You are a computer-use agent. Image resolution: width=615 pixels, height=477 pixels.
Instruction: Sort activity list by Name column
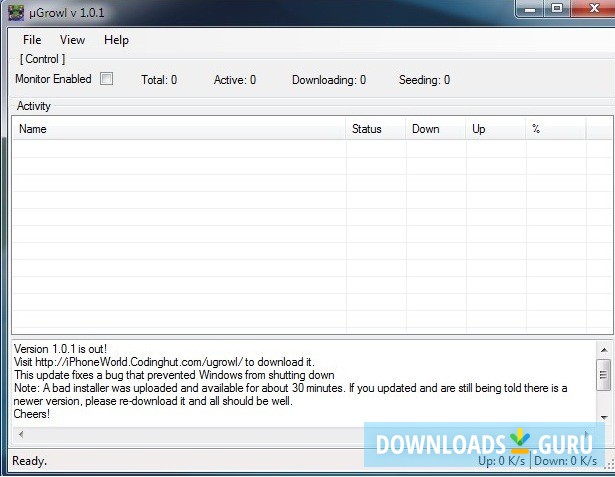click(x=179, y=129)
